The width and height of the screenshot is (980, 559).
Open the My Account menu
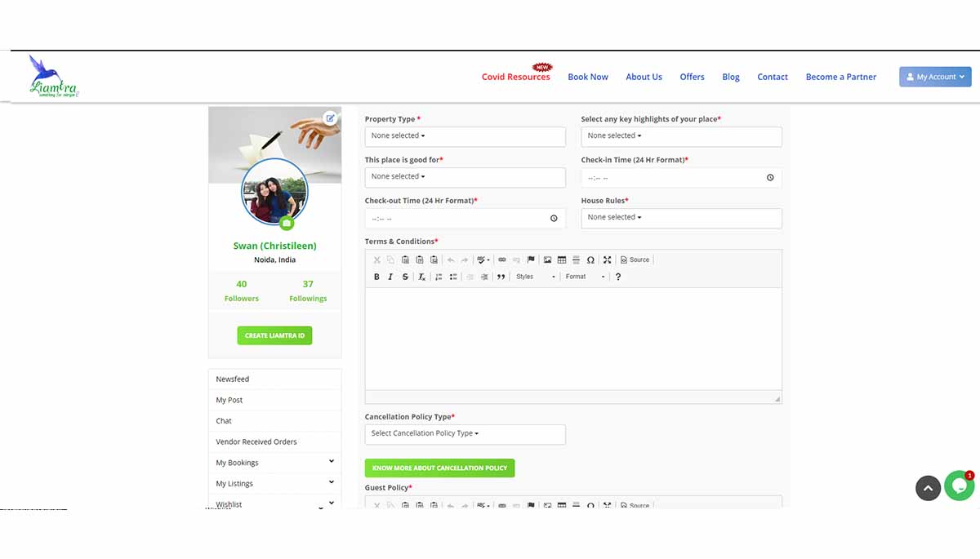point(935,77)
